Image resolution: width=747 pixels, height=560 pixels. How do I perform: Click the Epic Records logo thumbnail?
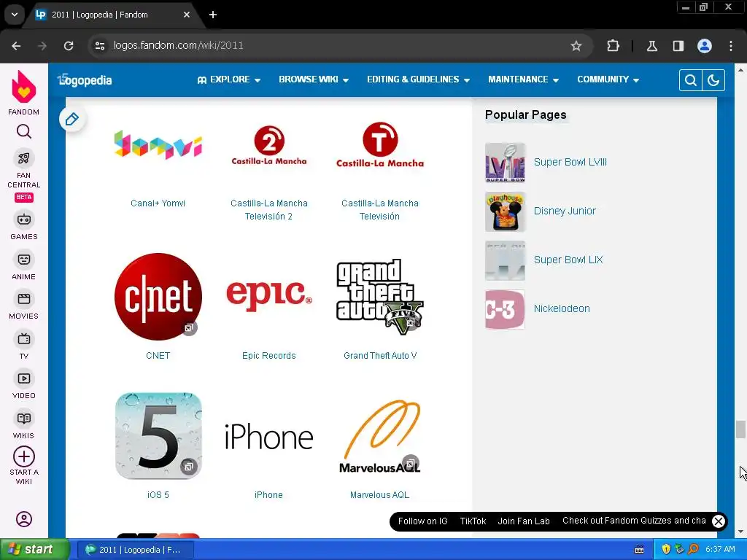click(x=269, y=296)
